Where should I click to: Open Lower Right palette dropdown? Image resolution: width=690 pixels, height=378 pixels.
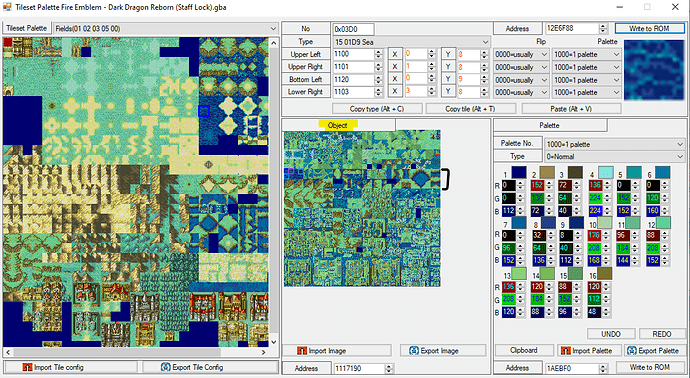[587, 92]
